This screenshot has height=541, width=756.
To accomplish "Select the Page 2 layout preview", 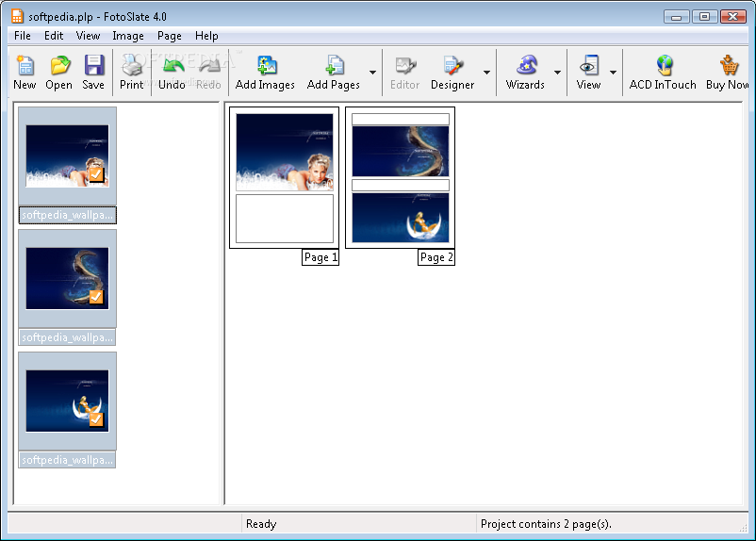I will point(401,177).
